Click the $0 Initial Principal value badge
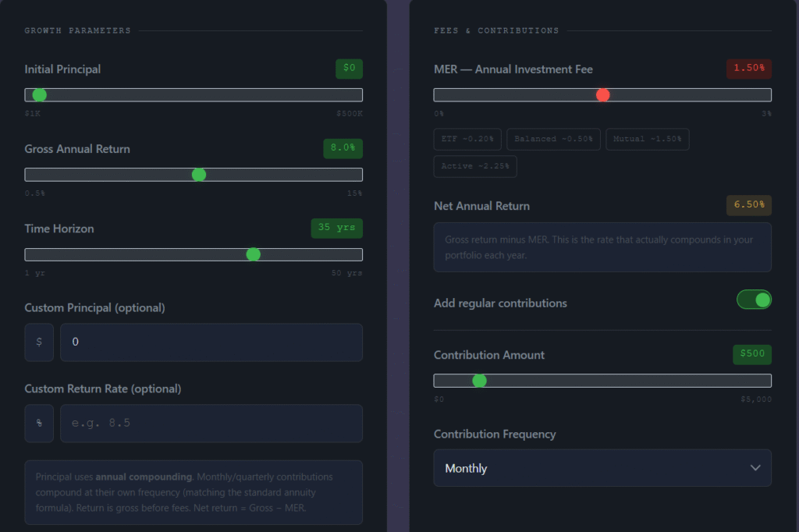 pos(349,69)
